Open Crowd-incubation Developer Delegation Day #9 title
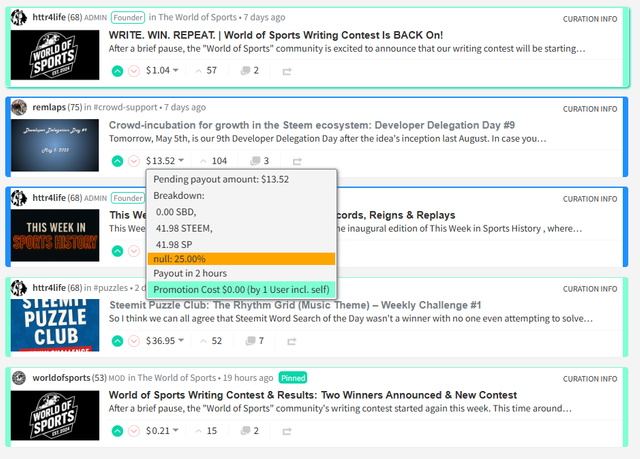 [312, 125]
